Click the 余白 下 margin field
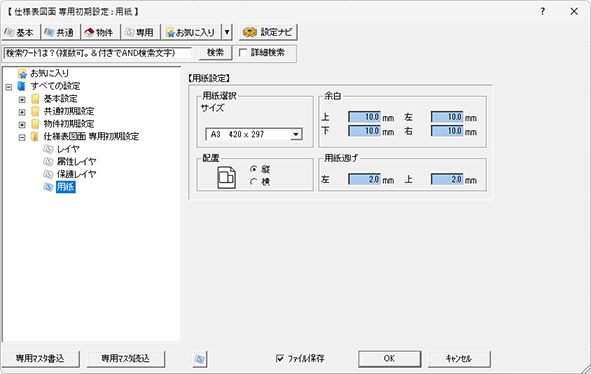Image resolution: width=591 pixels, height=374 pixels. click(x=364, y=131)
